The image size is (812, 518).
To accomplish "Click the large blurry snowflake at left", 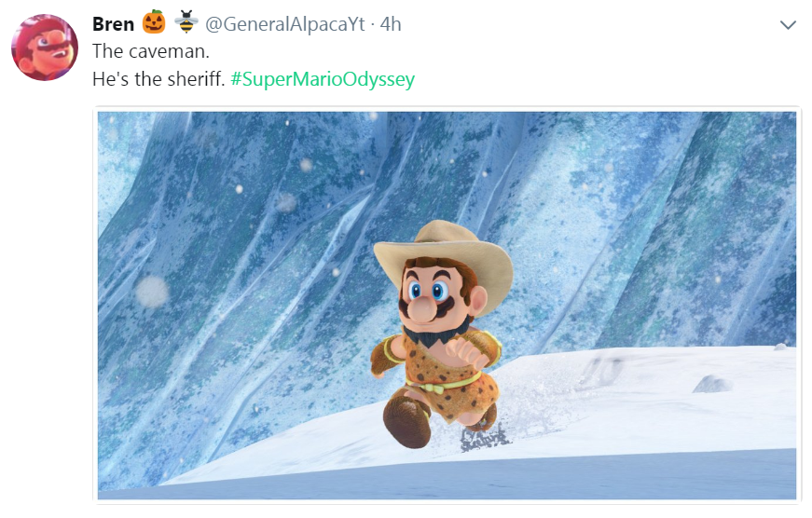I will coord(152,293).
